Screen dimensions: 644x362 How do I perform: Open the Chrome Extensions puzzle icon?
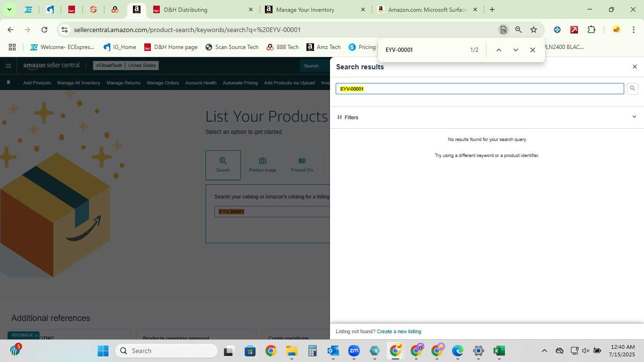click(591, 30)
